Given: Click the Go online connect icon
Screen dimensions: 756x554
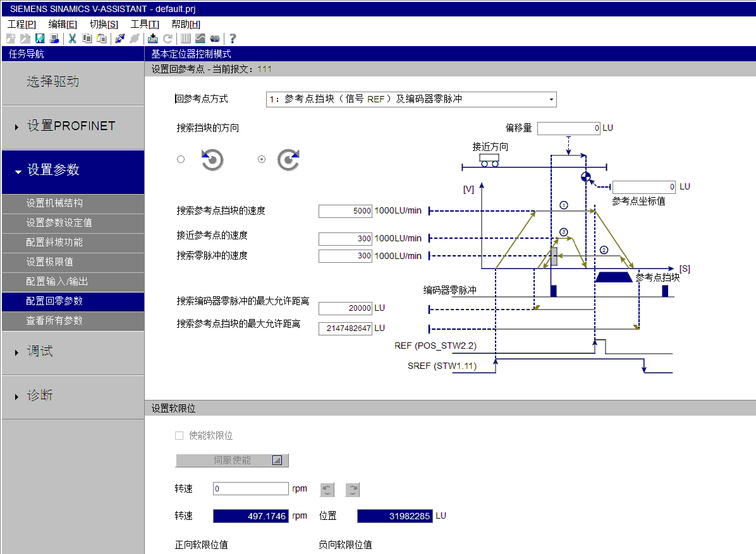Looking at the screenshot, I should click(120, 39).
